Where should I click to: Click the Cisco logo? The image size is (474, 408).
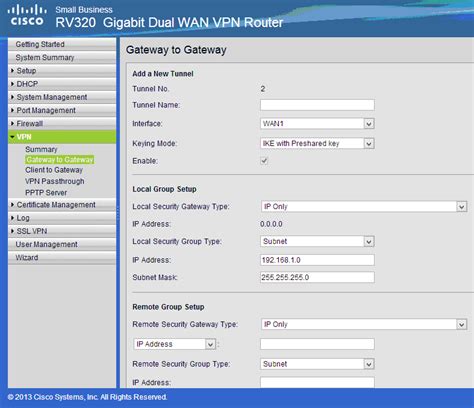click(x=27, y=16)
